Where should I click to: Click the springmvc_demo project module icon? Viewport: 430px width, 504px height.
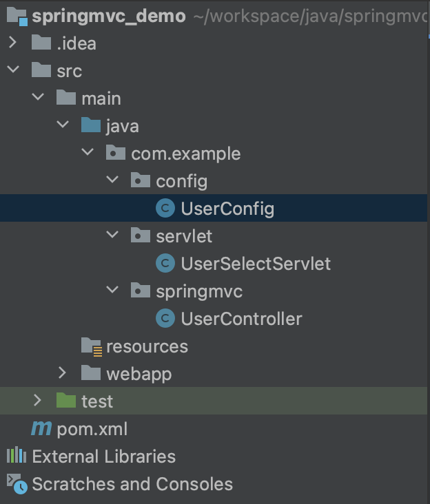[16, 16]
